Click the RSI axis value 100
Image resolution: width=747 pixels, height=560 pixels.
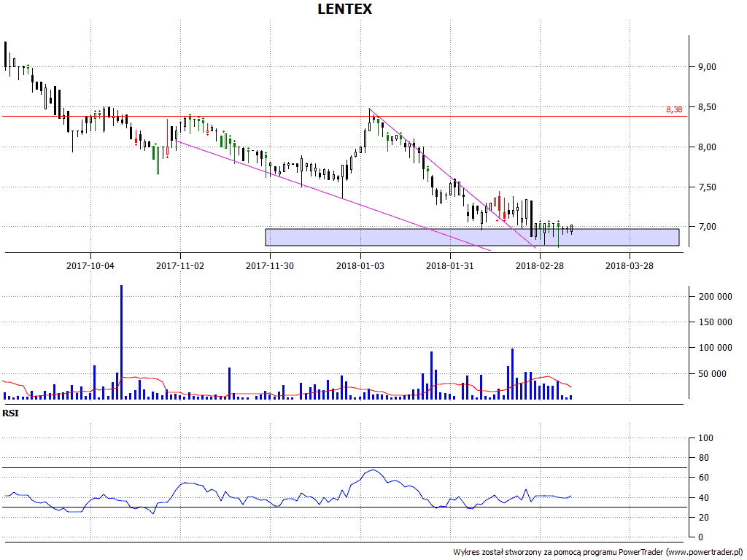coord(705,438)
